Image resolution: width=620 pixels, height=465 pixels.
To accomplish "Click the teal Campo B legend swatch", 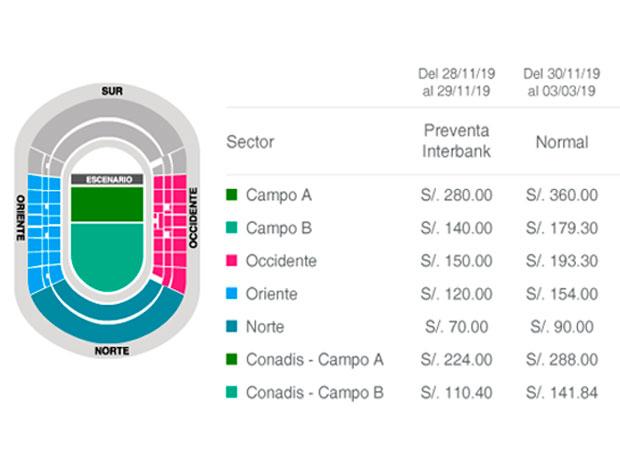I will click(232, 228).
